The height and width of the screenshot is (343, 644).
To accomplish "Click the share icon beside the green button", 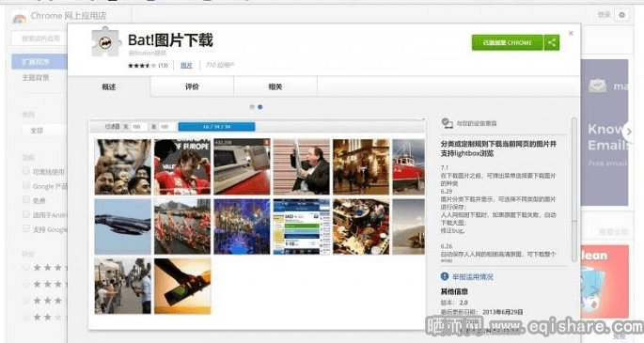I will point(552,42).
